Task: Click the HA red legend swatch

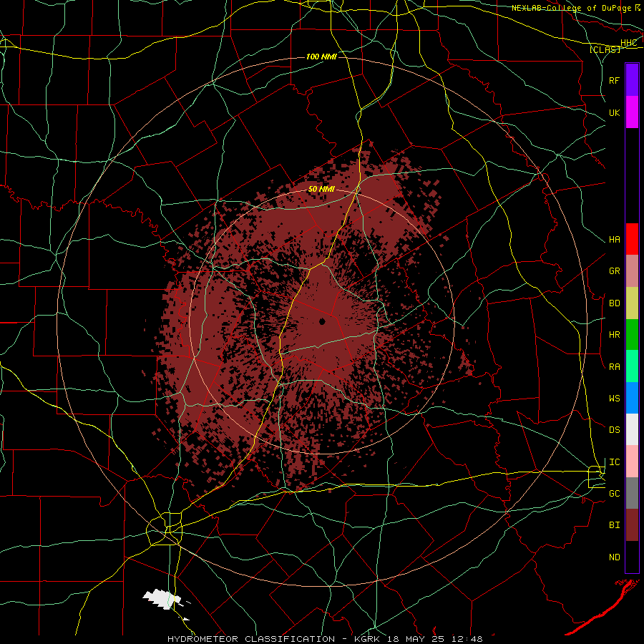Action: (x=632, y=239)
